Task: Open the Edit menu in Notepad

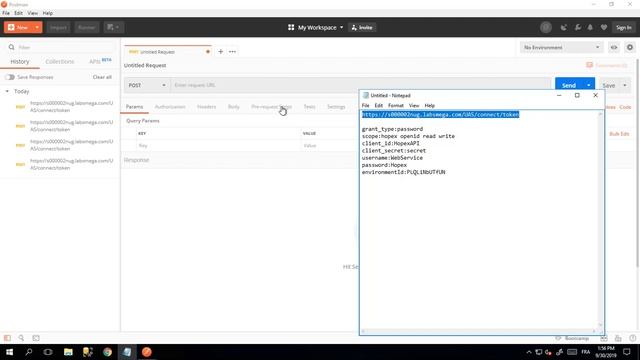Action: coord(379,105)
